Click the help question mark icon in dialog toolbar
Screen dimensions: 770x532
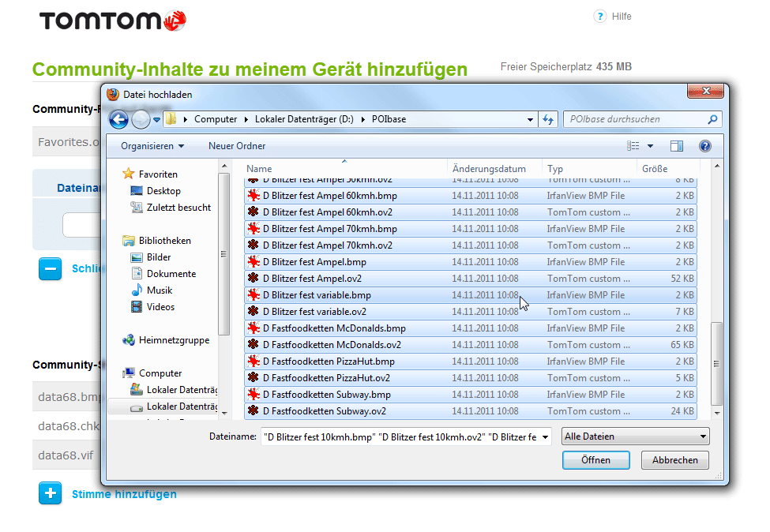coord(704,146)
